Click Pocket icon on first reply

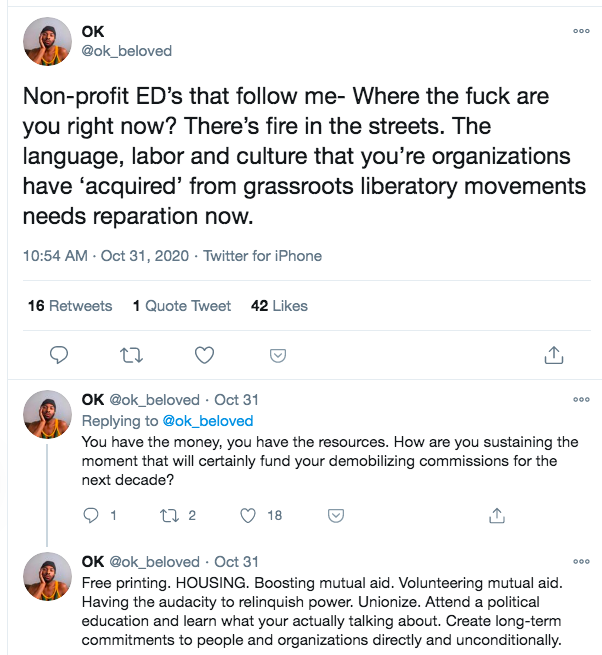tap(337, 515)
